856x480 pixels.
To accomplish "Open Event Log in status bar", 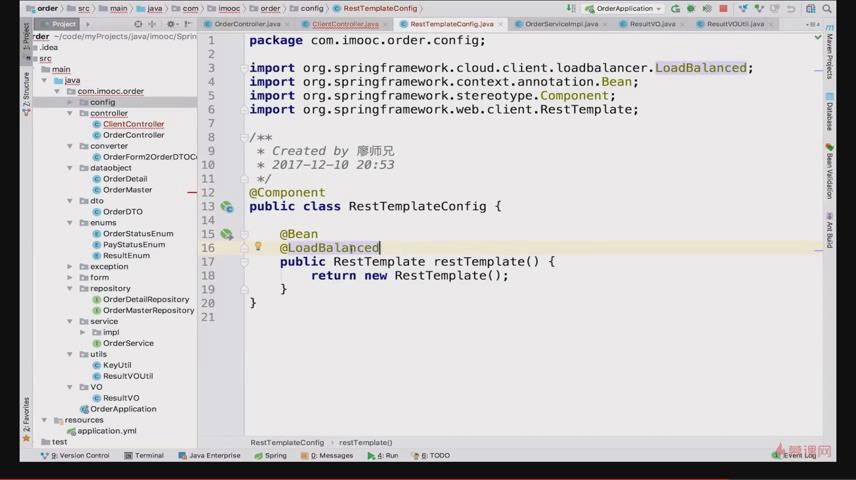I will pos(796,455).
